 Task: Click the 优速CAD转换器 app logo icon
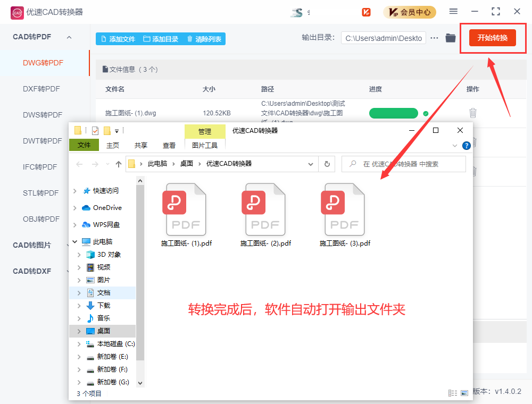[x=17, y=13]
